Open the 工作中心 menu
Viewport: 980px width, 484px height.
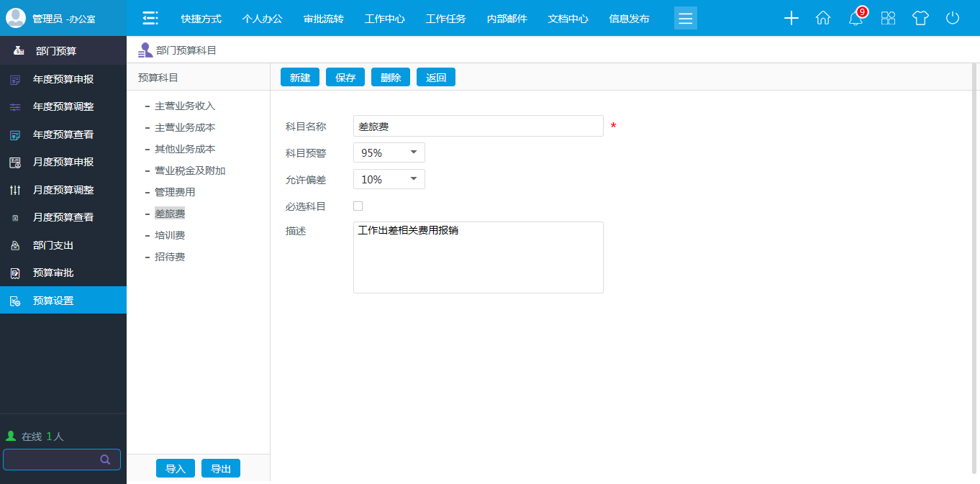384,18
